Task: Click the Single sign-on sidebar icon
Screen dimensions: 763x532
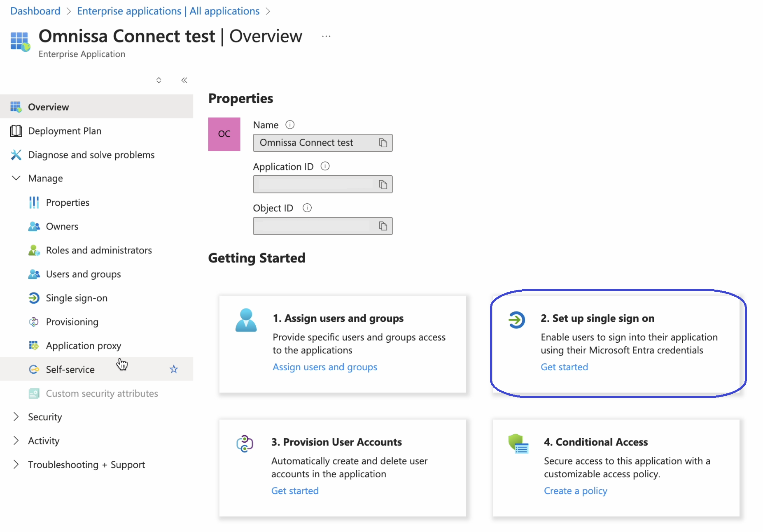Action: (x=34, y=298)
